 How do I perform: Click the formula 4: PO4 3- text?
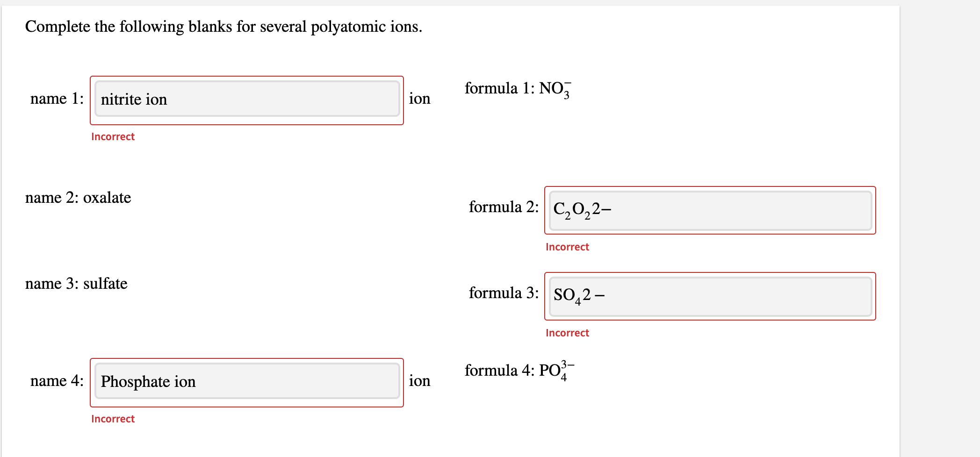pyautogui.click(x=519, y=370)
